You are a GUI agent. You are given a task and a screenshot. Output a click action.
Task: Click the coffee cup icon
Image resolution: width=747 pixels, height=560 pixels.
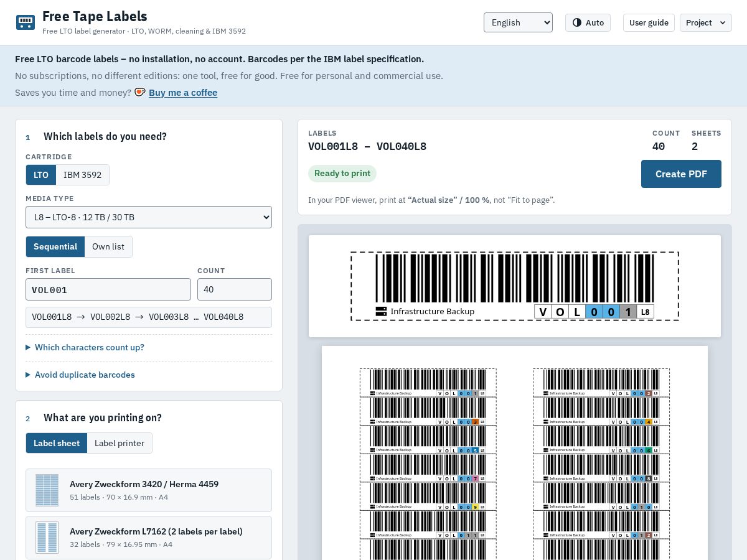(x=140, y=92)
